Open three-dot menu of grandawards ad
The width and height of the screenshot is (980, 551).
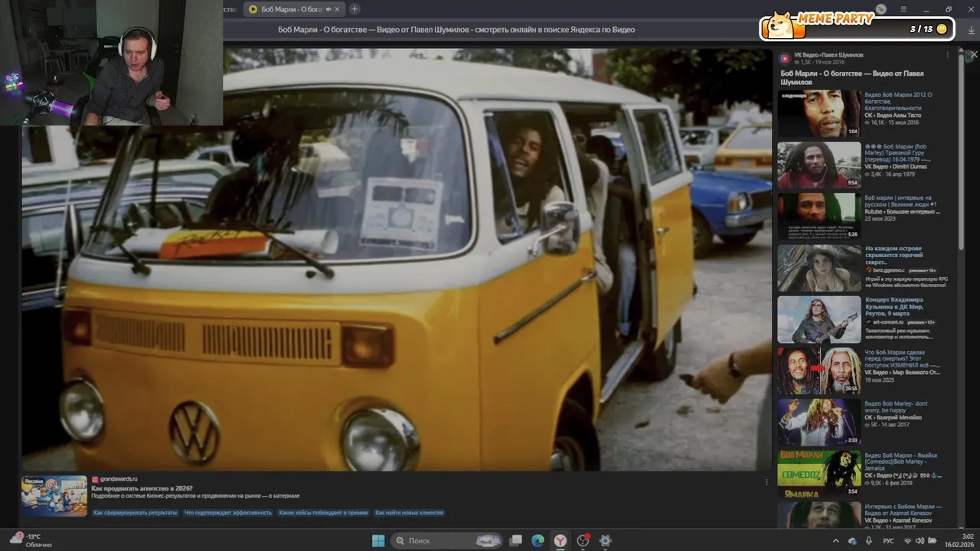(x=766, y=482)
